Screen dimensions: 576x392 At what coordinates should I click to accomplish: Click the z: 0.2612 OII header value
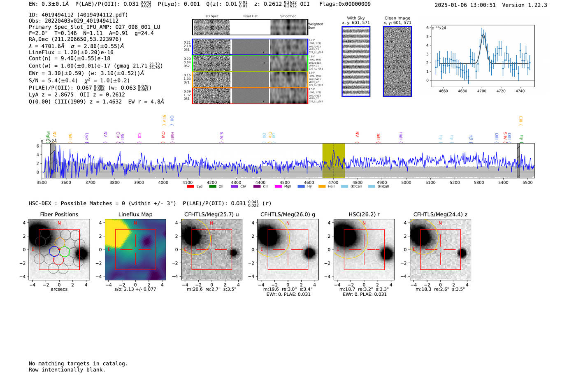click(282, 4)
